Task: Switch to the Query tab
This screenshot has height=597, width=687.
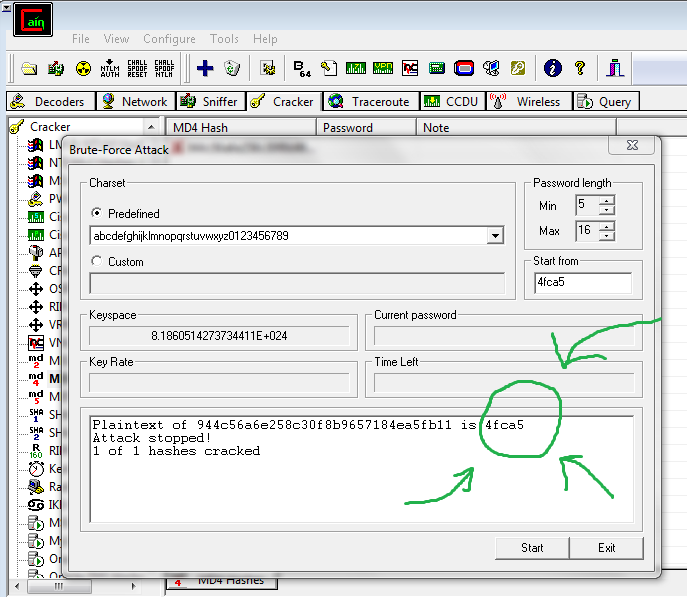Action: click(x=606, y=102)
